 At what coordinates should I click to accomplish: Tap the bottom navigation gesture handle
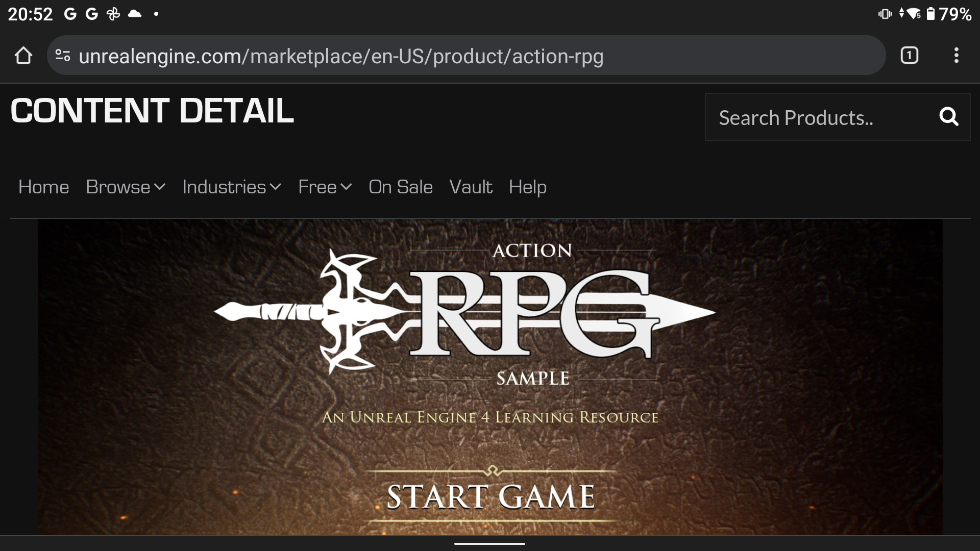click(x=489, y=543)
